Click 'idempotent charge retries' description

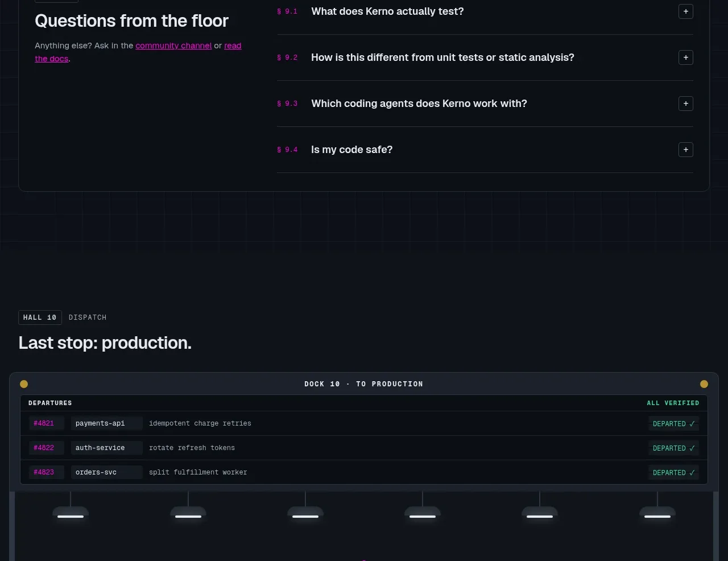coord(200,423)
